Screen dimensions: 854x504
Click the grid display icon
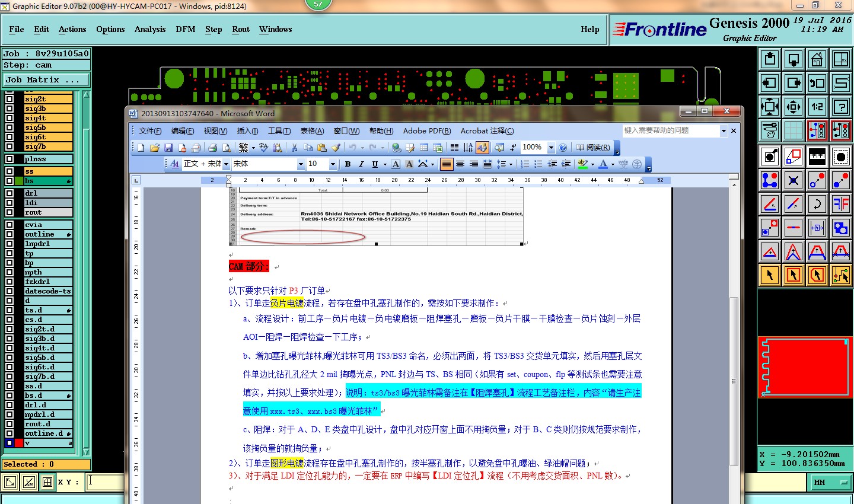[x=794, y=130]
